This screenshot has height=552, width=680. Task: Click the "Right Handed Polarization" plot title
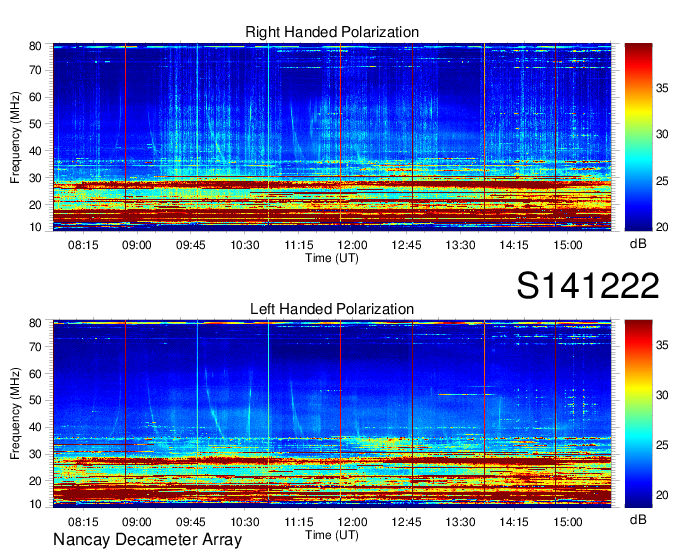[x=332, y=32]
